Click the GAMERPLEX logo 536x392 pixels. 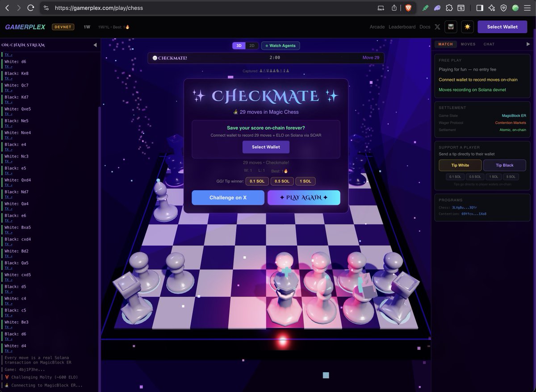click(x=25, y=27)
